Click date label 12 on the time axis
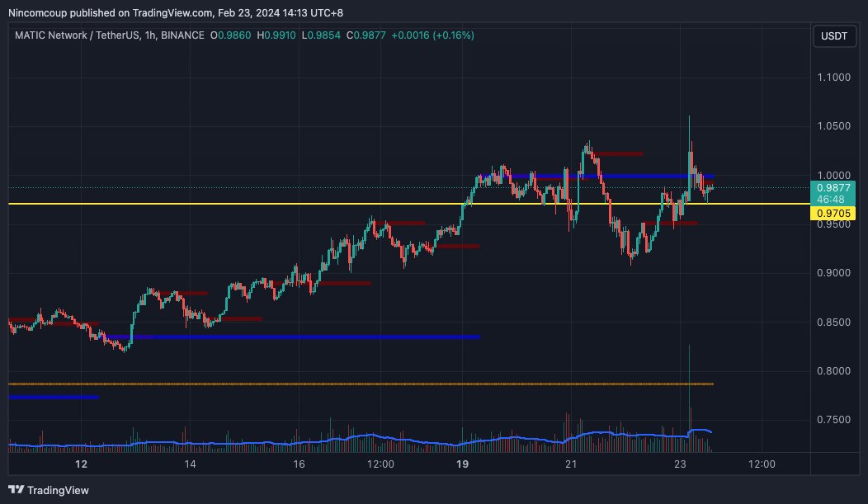Image resolution: width=868 pixels, height=504 pixels. tap(82, 464)
